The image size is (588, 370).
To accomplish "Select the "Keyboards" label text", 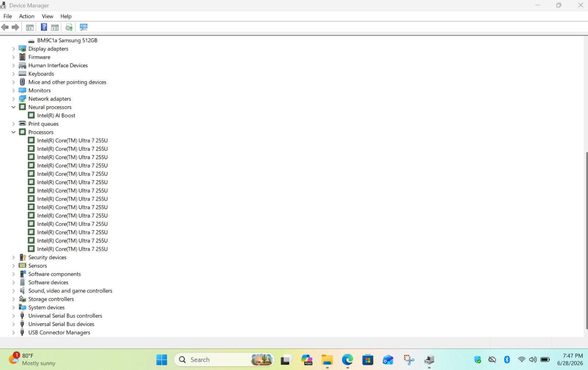I will (x=41, y=74).
